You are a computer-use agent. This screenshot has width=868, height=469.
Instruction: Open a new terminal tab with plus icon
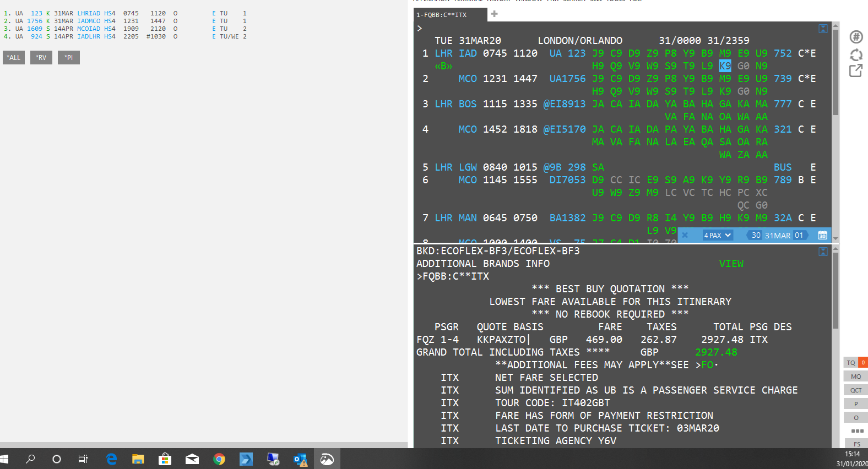pos(494,14)
